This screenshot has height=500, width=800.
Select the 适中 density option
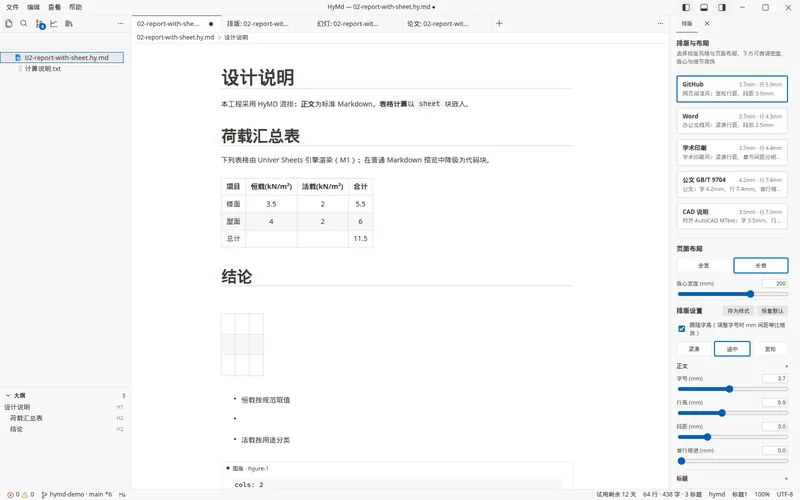pyautogui.click(x=732, y=349)
